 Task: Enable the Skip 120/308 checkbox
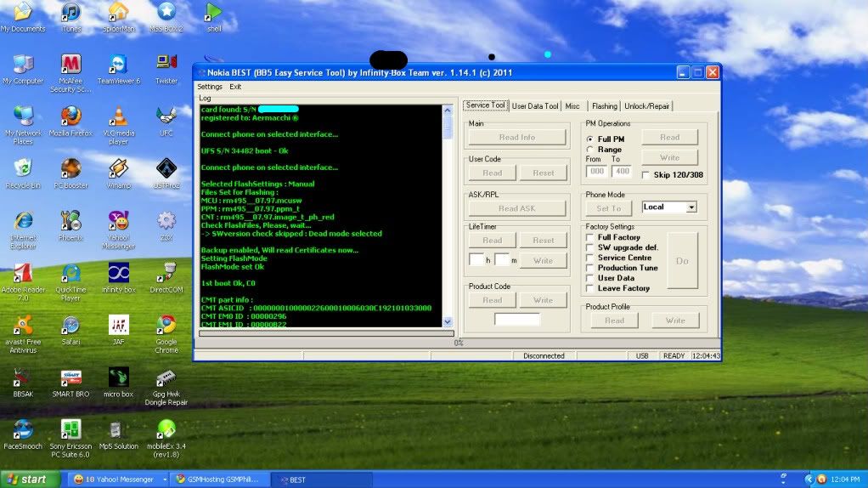coord(646,175)
